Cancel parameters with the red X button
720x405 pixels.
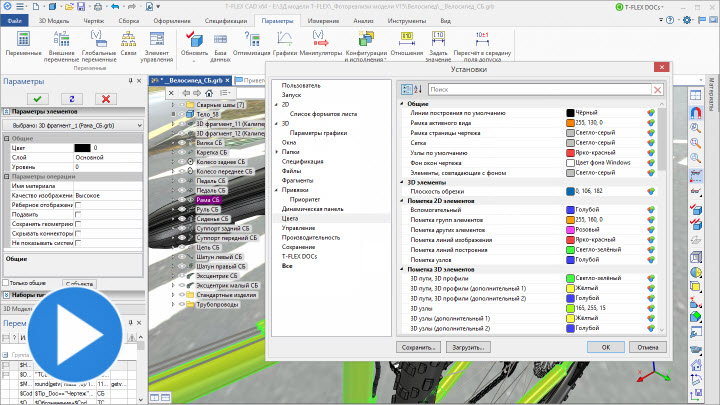106,99
